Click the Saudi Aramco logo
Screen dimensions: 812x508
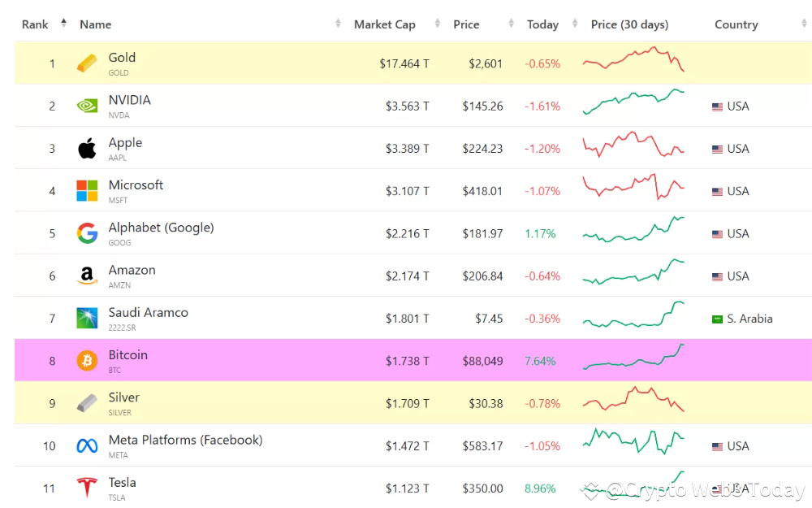[x=87, y=318]
